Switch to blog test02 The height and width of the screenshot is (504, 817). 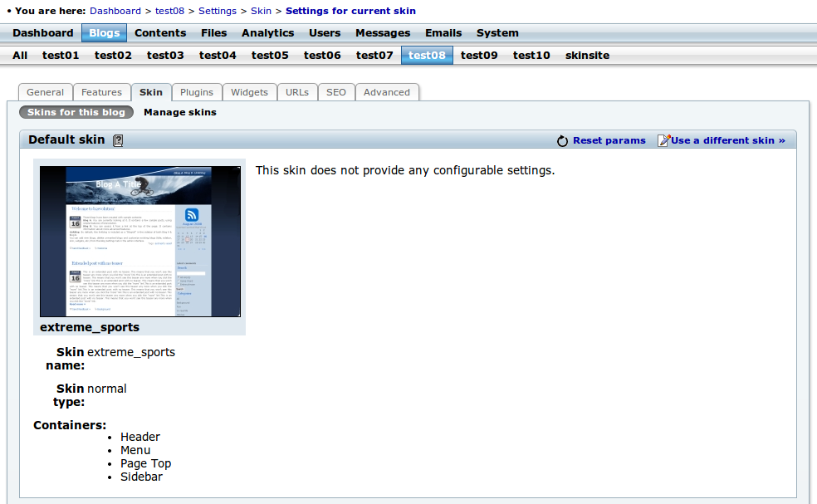(x=113, y=56)
